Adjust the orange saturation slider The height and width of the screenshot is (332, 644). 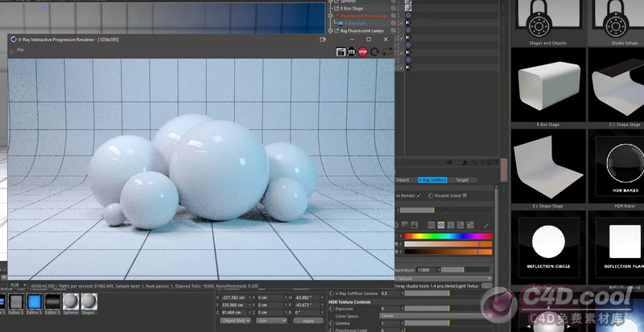point(448,244)
